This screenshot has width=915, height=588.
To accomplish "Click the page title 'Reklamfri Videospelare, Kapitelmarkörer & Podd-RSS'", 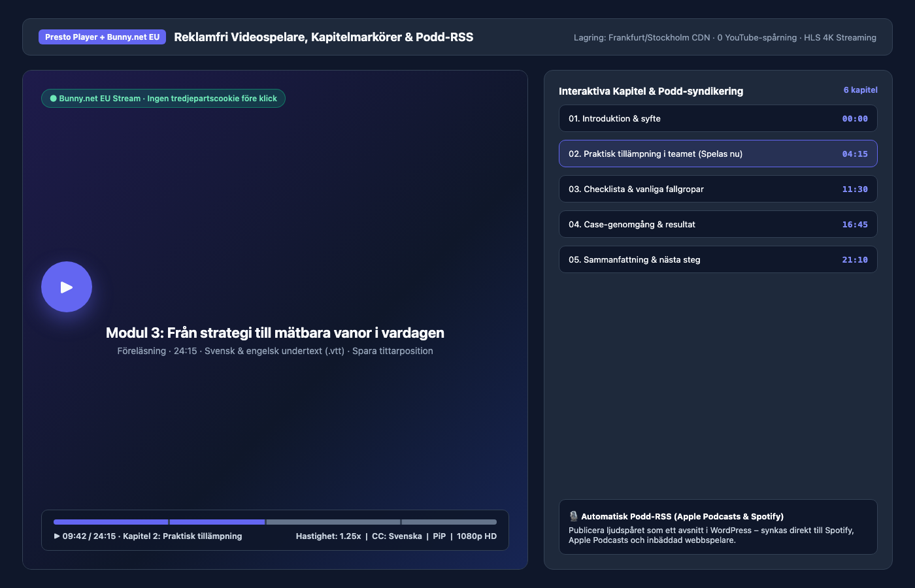I will (324, 37).
